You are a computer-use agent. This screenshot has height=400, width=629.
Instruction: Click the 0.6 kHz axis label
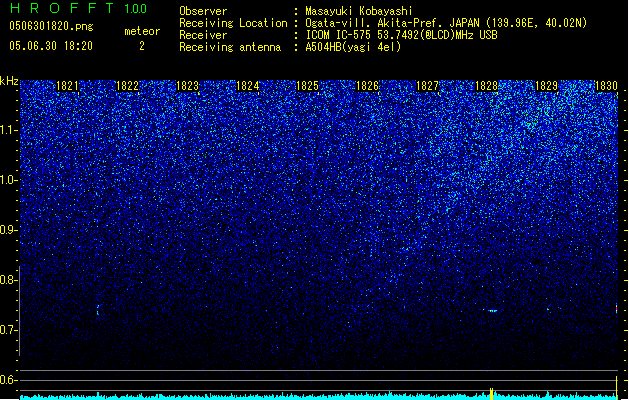click(x=9, y=380)
